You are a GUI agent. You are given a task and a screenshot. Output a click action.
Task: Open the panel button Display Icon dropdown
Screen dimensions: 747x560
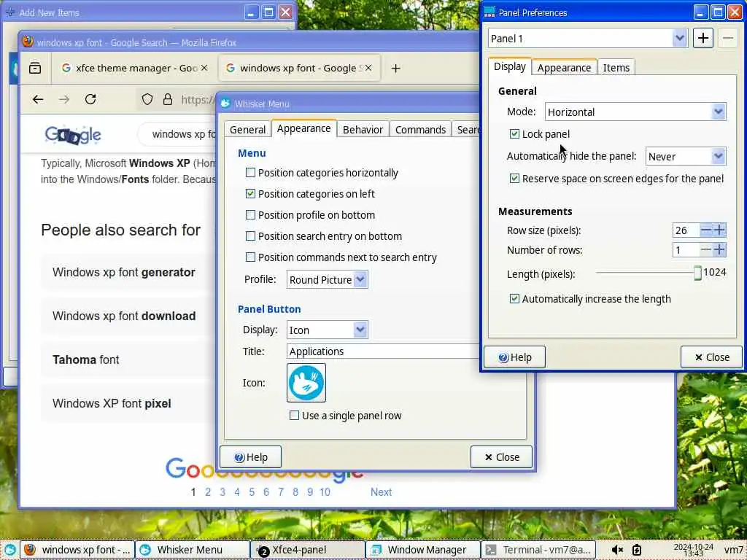pos(328,330)
